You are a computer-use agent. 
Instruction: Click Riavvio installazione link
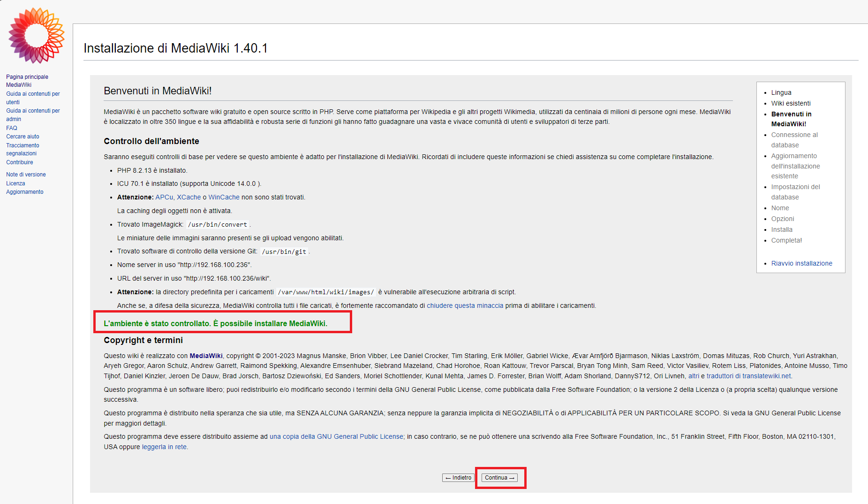801,263
